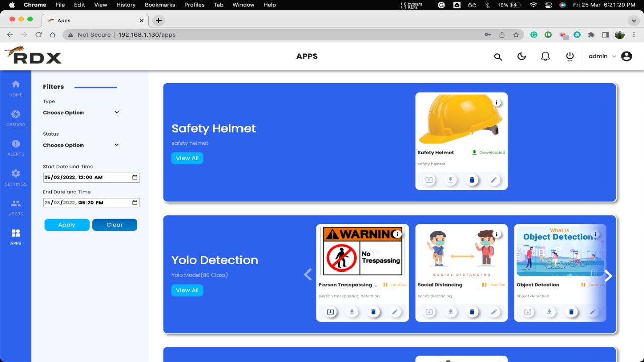644x362 pixels.
Task: Advance carousel with right arrow
Action: click(x=608, y=276)
